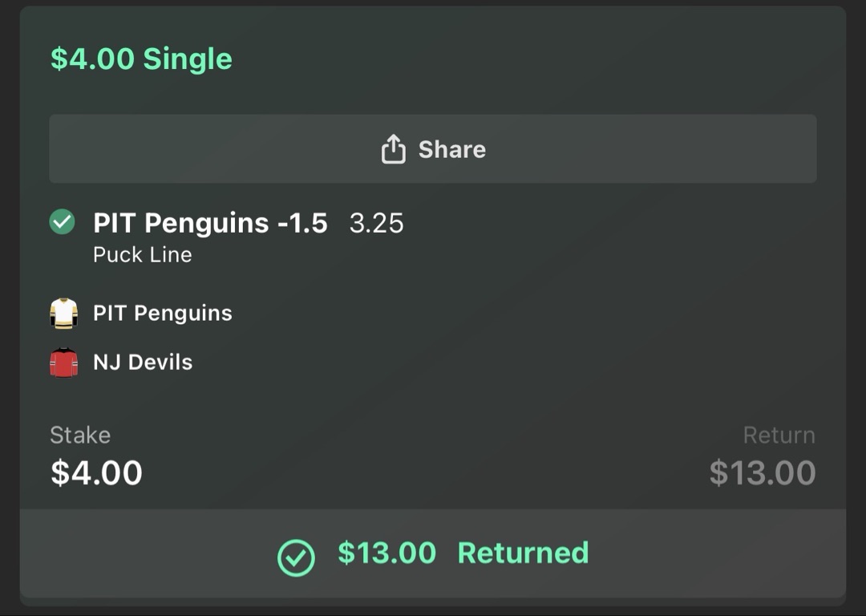
Task: Select the PIT Penguins team name
Action: [163, 313]
